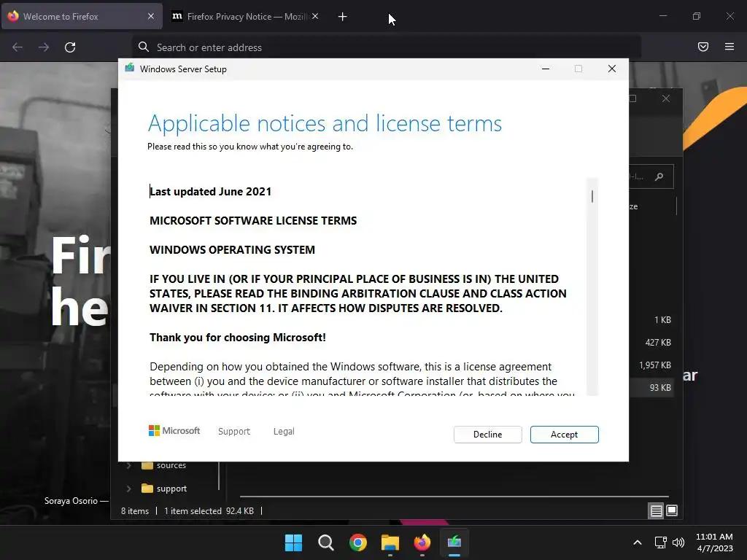Select the support folder in the tree
The height and width of the screenshot is (560, 747).
(164, 489)
